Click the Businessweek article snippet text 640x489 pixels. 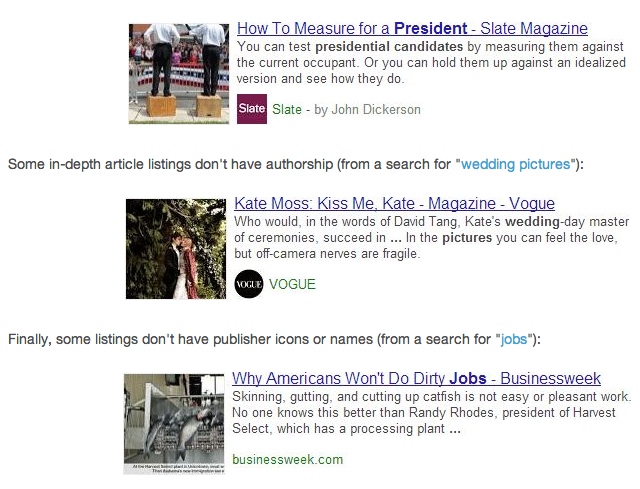pyautogui.click(x=431, y=413)
